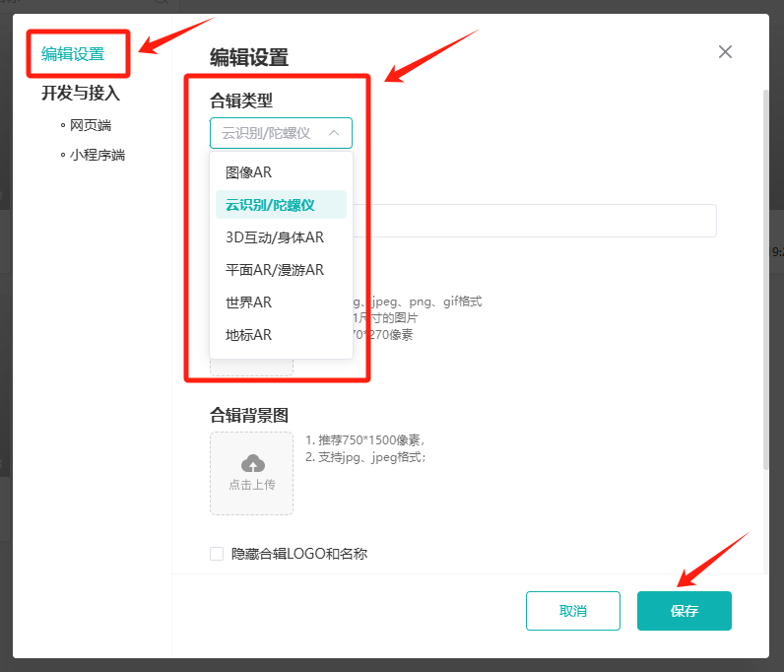Click the 合辑类型 combo box text field

267,133
